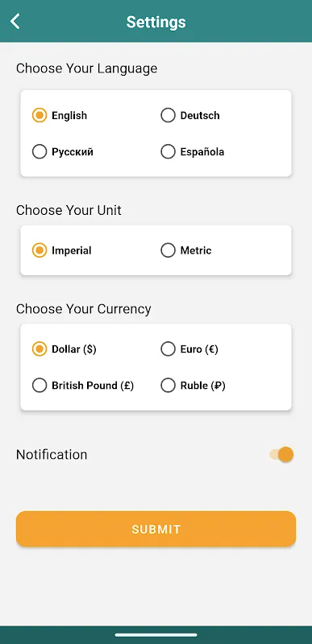Select Euro (€) currency
This screenshot has height=644, width=312.
click(168, 349)
